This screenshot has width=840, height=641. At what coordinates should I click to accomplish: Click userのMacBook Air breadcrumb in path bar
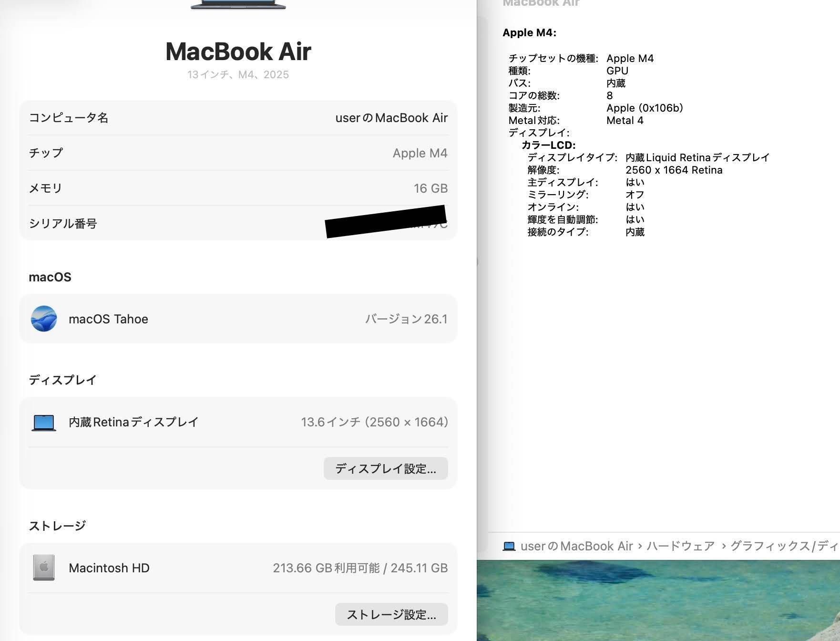[577, 546]
